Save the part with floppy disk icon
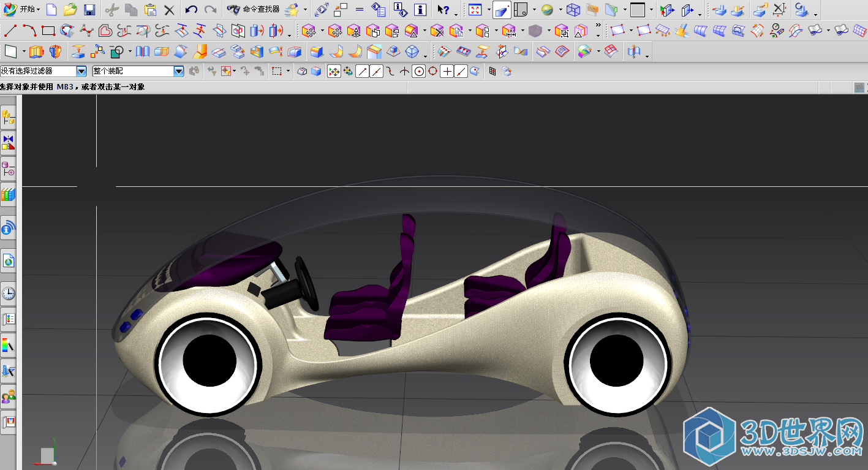The height and width of the screenshot is (470, 868). pos(89,10)
